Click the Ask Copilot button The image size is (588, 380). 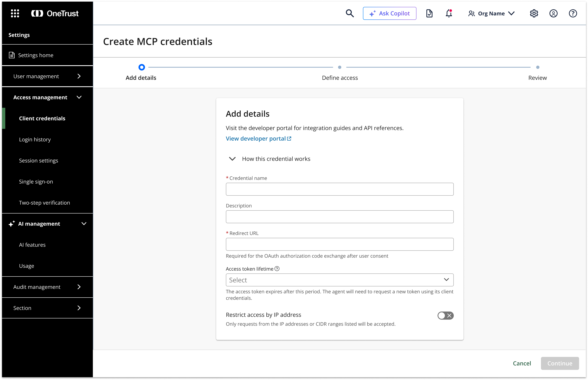coord(389,13)
